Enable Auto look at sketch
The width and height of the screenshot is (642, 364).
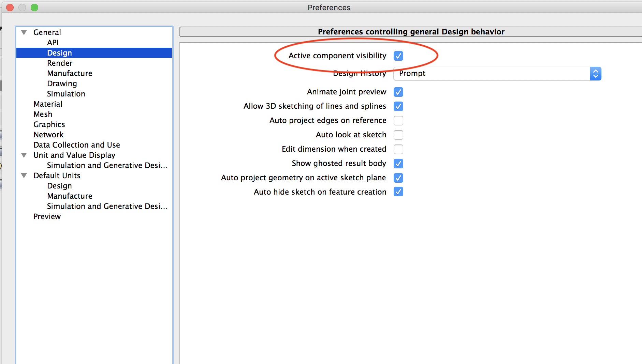tap(398, 135)
